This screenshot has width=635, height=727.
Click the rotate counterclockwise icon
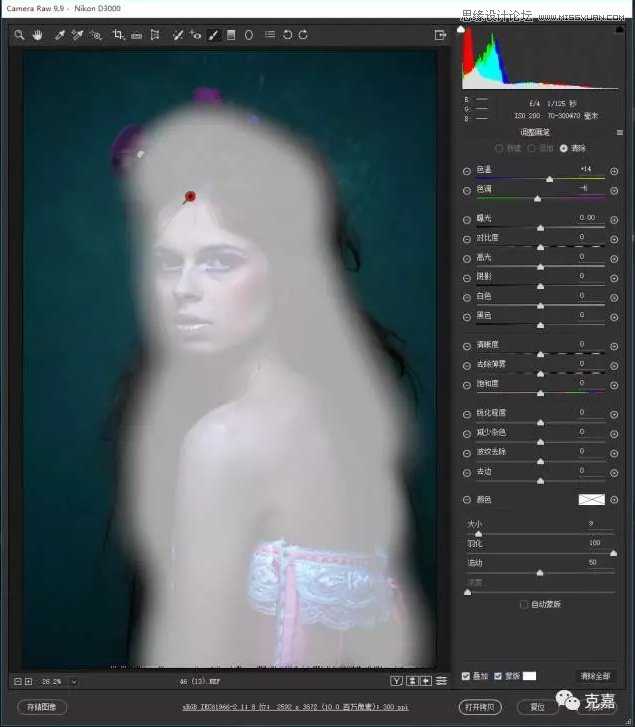(x=287, y=35)
